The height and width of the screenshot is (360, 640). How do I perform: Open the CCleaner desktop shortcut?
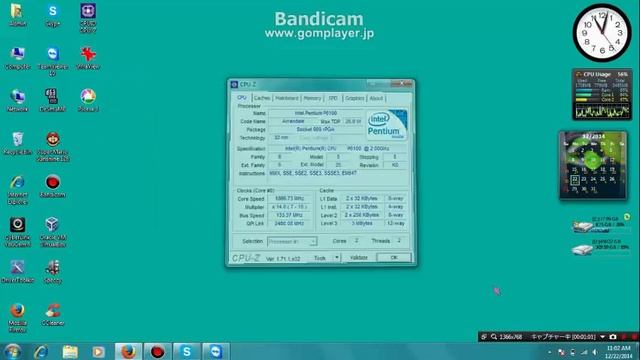click(x=53, y=314)
